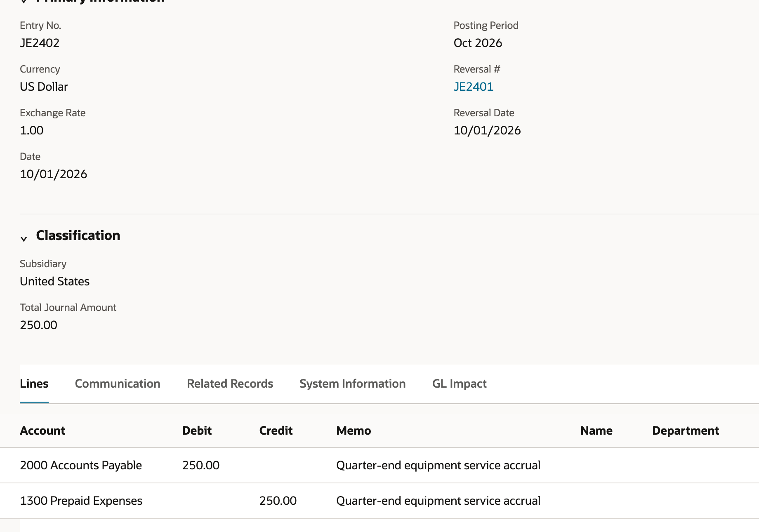Click the 10/01/2026 value under Date
This screenshot has height=532, width=759.
coord(54,174)
